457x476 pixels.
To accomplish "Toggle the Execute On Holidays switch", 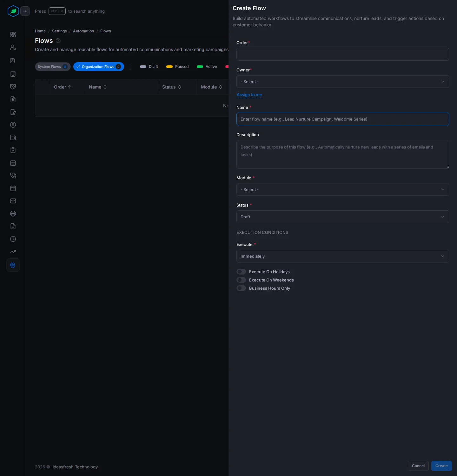I will 241,272.
